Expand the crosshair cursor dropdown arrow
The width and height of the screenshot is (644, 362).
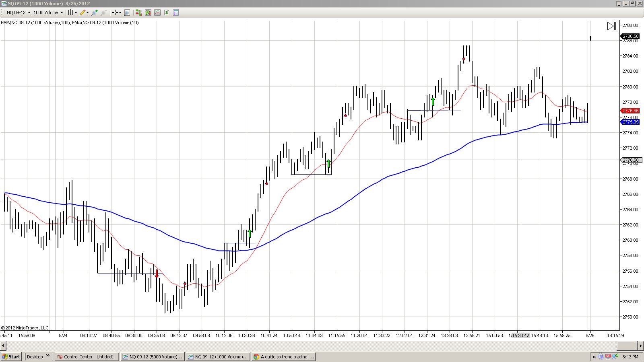point(120,12)
